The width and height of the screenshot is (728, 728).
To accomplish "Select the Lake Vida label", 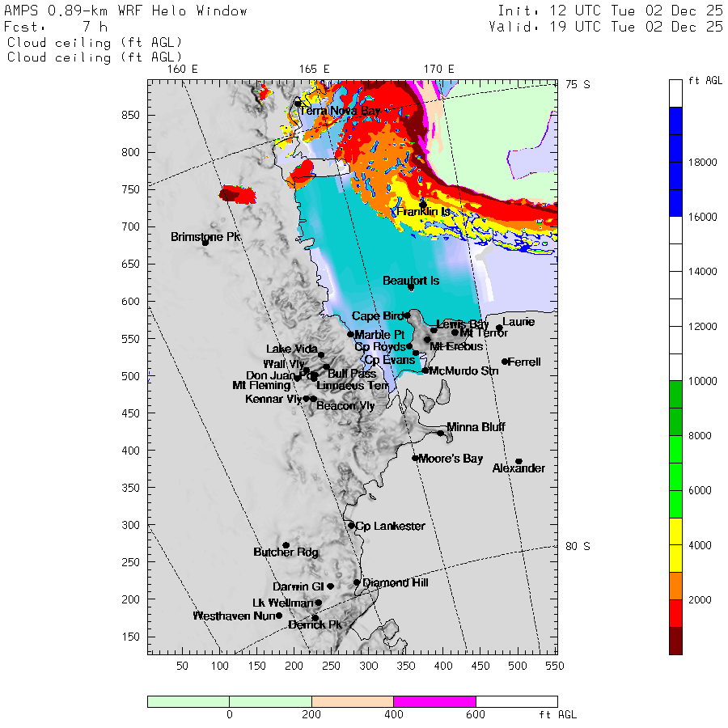I will (292, 349).
